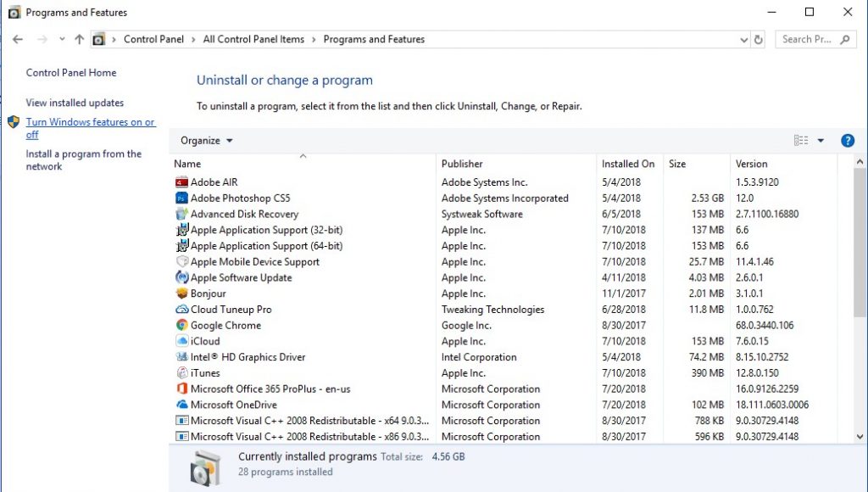Go back with the left arrow
This screenshot has height=492, width=868.
pyautogui.click(x=18, y=39)
